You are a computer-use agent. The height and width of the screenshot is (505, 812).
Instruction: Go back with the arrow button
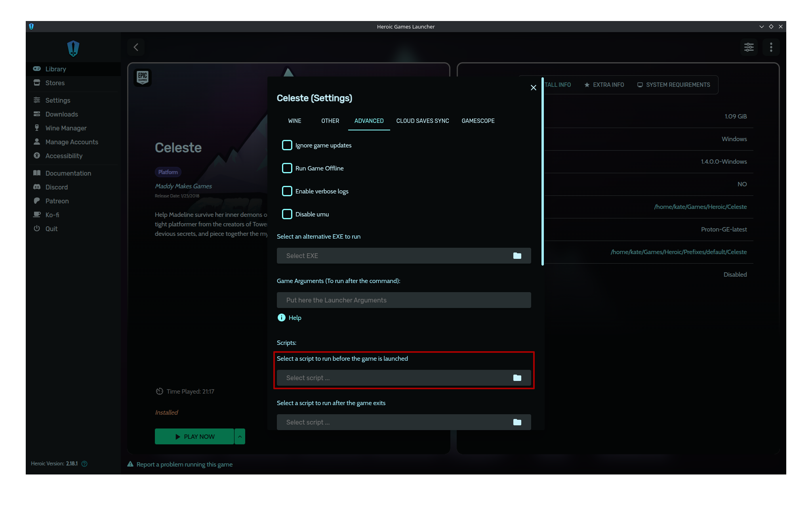136,47
